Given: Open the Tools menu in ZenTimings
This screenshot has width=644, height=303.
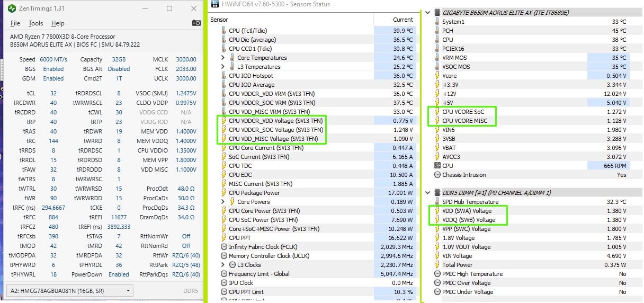Looking at the screenshot, I should (35, 23).
